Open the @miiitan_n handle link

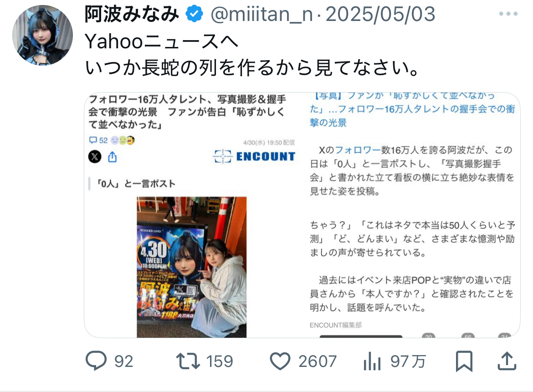(x=262, y=14)
